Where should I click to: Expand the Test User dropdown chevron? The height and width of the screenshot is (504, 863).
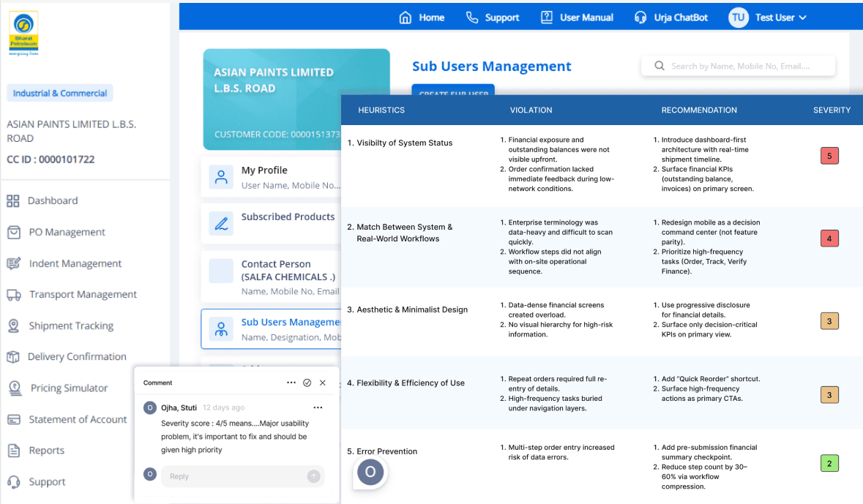[x=802, y=18]
